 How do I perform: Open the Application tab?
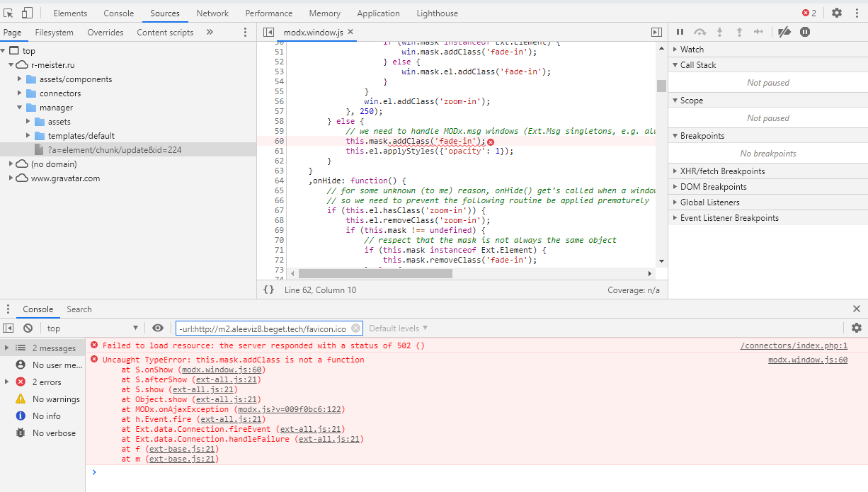[378, 13]
